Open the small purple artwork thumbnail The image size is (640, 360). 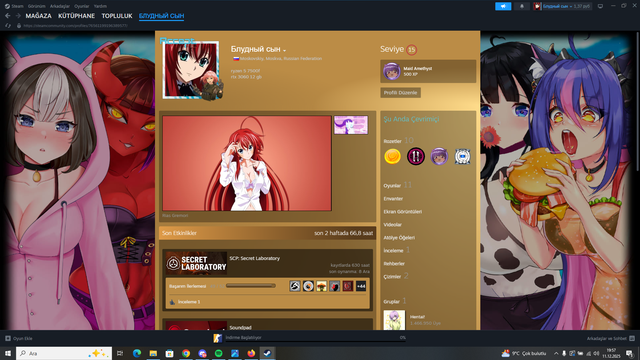351,125
